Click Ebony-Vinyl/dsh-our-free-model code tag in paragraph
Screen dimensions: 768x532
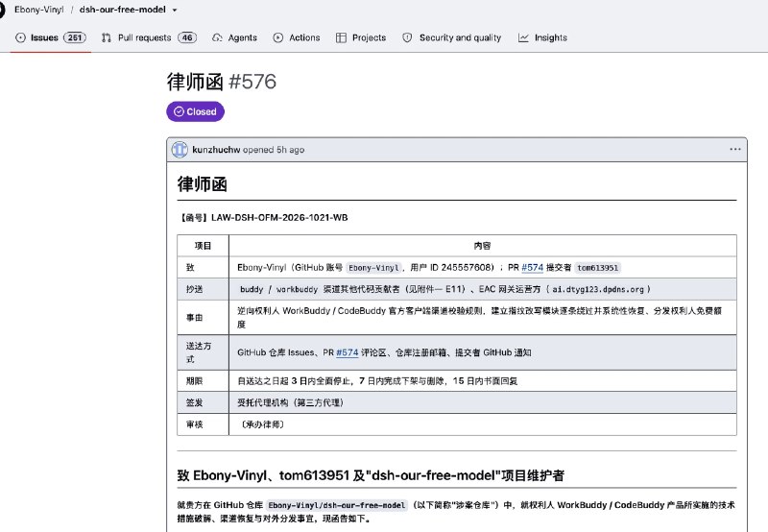pyautogui.click(x=337, y=505)
